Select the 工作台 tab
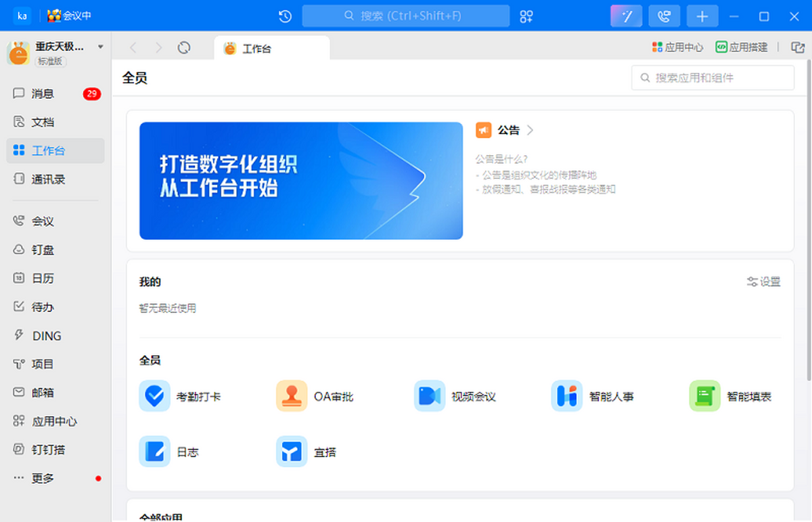The image size is (812, 522). [271, 49]
